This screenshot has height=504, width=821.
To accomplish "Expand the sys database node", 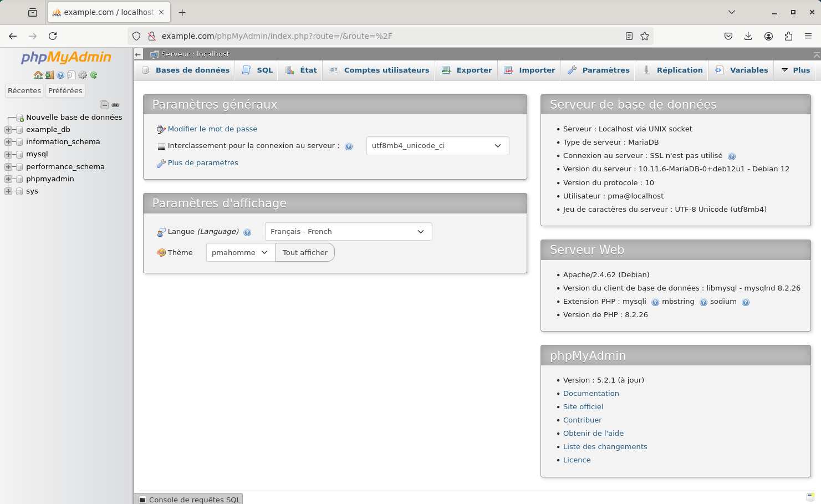I will (8, 191).
